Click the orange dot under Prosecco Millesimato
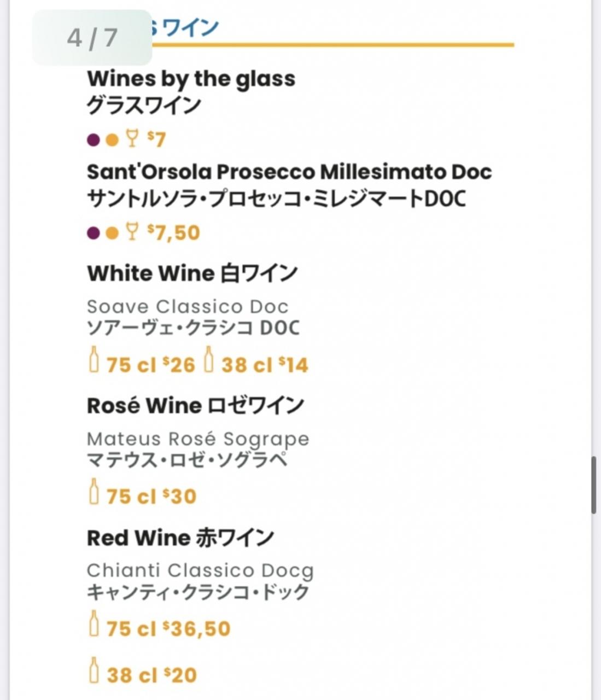This screenshot has width=601, height=700. [x=112, y=234]
